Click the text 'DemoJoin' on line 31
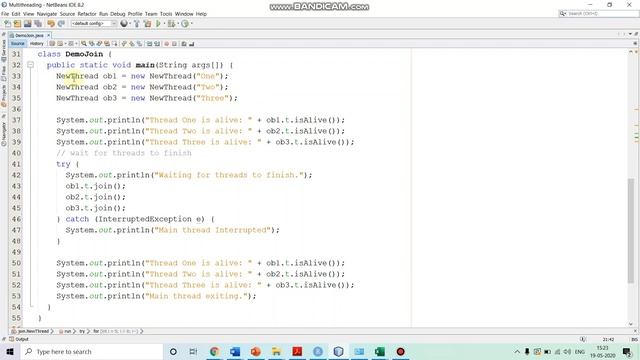The image size is (640, 360). tap(84, 54)
